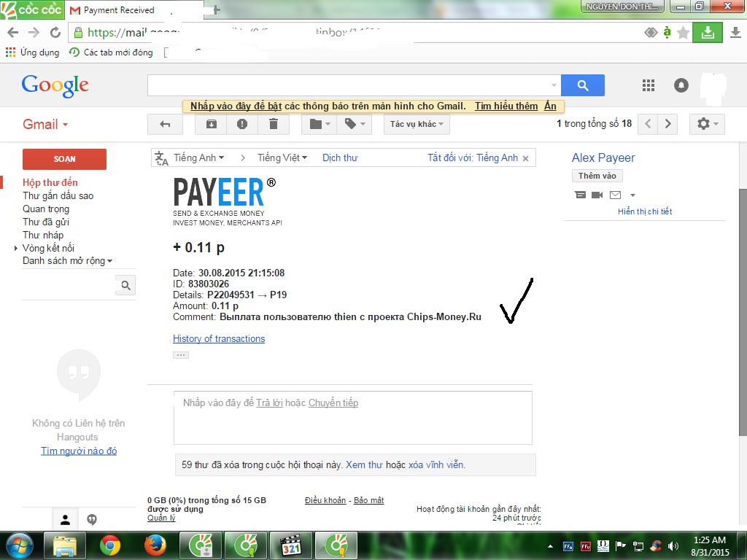Open the Move to folder dropdown
Image resolution: width=747 pixels, height=560 pixels.
pyautogui.click(x=320, y=124)
